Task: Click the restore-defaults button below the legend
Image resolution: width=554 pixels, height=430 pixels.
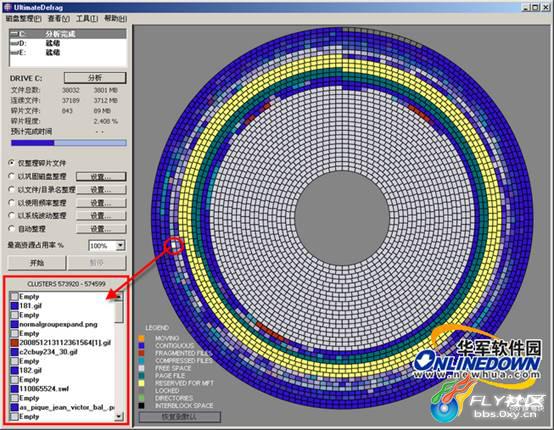Action: (x=180, y=417)
